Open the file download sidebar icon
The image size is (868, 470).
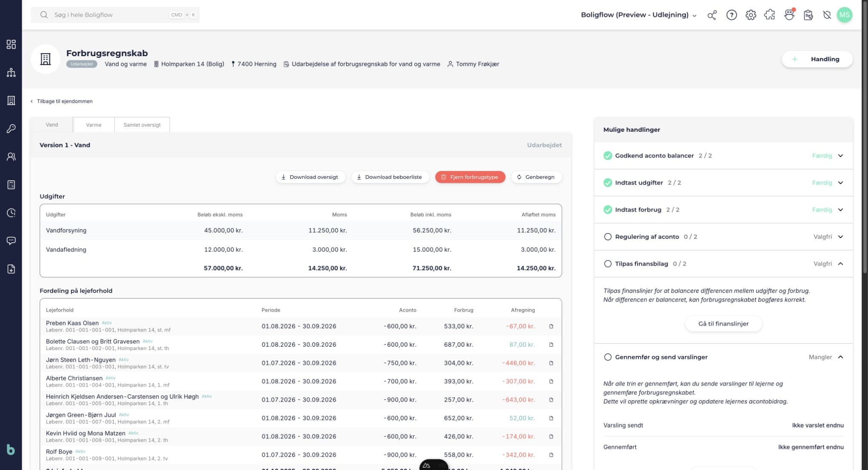pyautogui.click(x=11, y=269)
